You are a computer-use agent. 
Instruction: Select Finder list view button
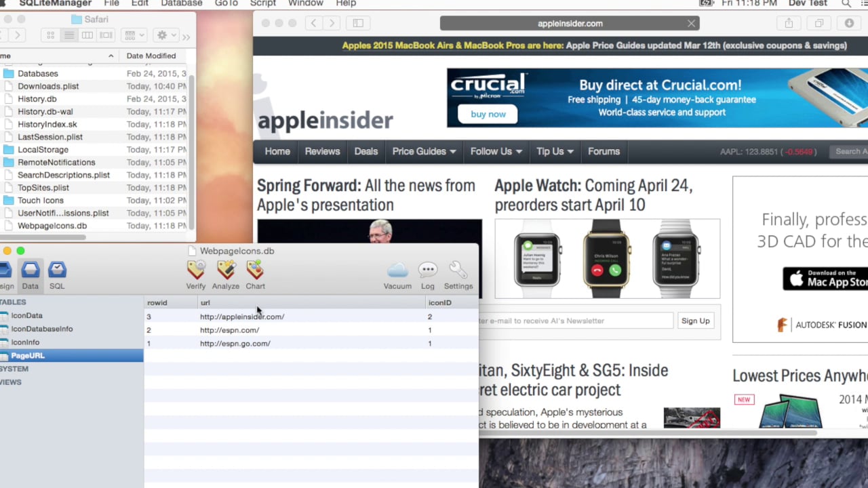click(68, 35)
